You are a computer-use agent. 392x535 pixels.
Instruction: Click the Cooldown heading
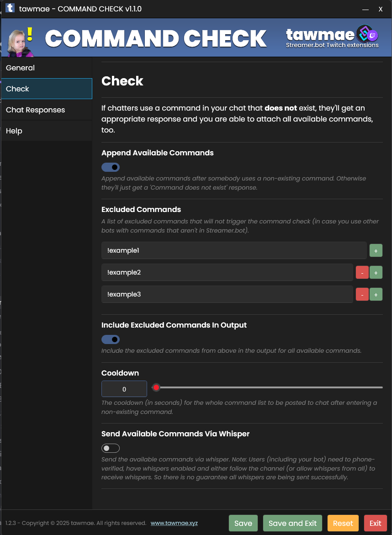click(120, 373)
